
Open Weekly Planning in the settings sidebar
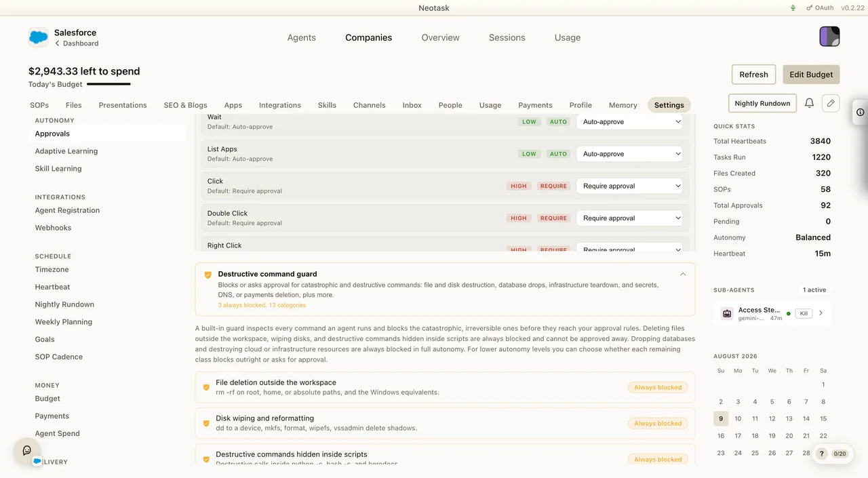click(64, 322)
